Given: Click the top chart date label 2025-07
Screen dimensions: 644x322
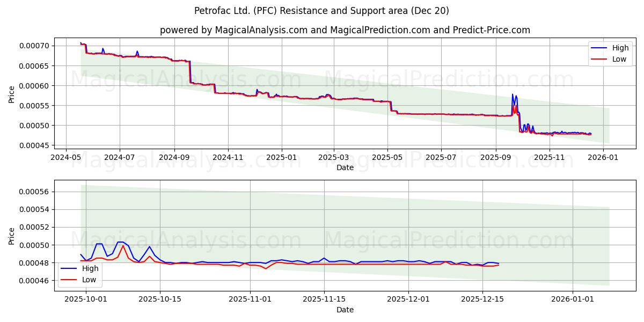Looking at the screenshot, I should 441,157.
